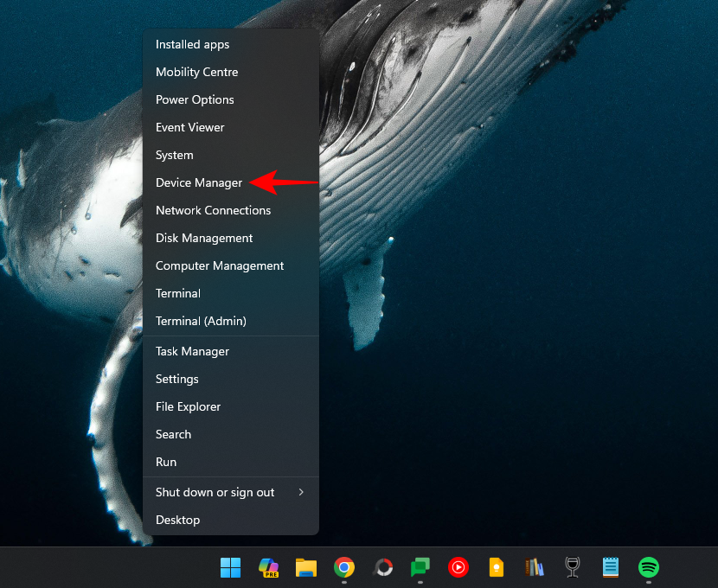
Task: Open Google Chat from the taskbar
Action: (420, 568)
